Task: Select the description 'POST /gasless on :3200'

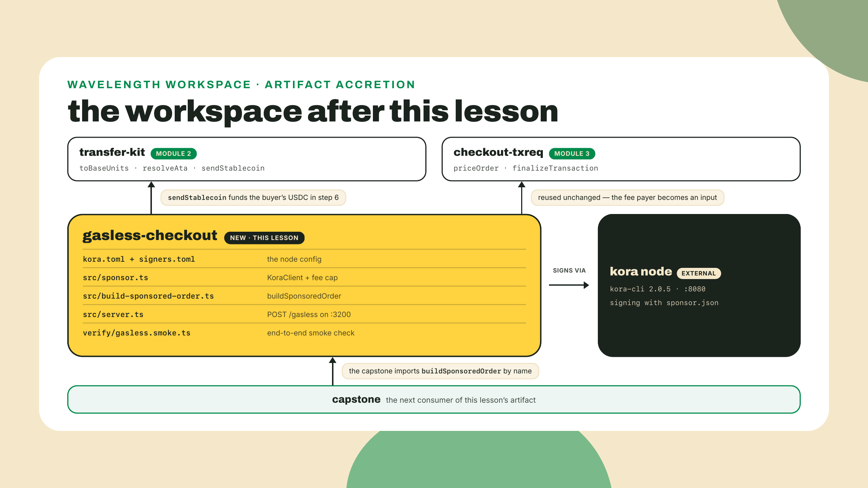Action: pos(309,314)
